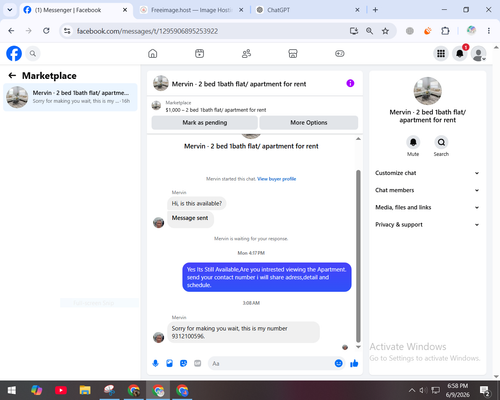Open the Chrome three-dot menu
Screen dimensions: 500x400
489,31
